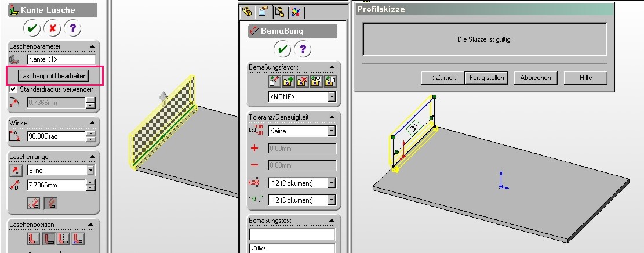Adjust the Winkel angle spinner arrows
The width and height of the screenshot is (644, 253).
click(x=91, y=136)
